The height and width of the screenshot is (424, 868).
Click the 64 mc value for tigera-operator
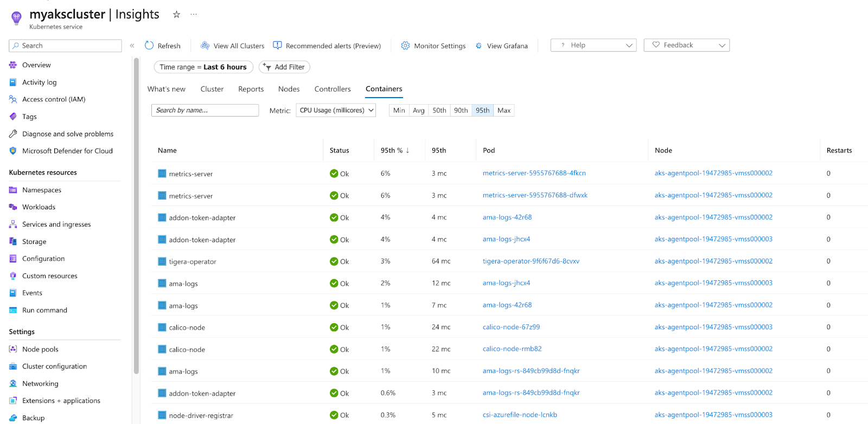tap(441, 261)
